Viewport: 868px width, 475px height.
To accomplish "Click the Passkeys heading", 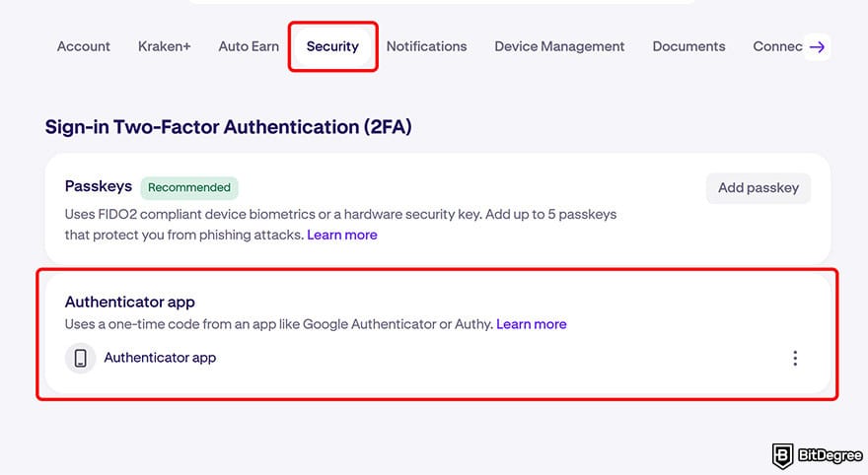I will [99, 186].
